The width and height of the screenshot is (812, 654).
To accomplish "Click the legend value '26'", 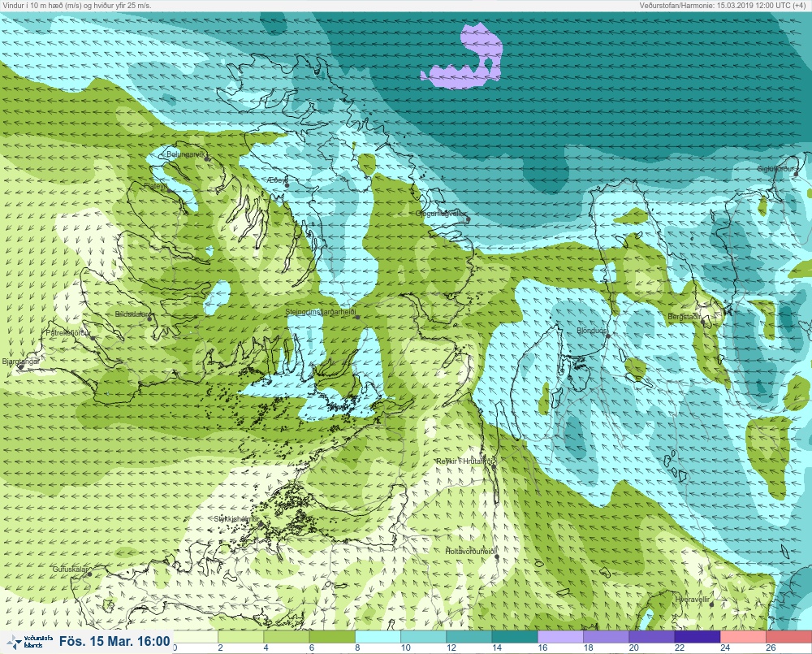I will coord(771,648).
